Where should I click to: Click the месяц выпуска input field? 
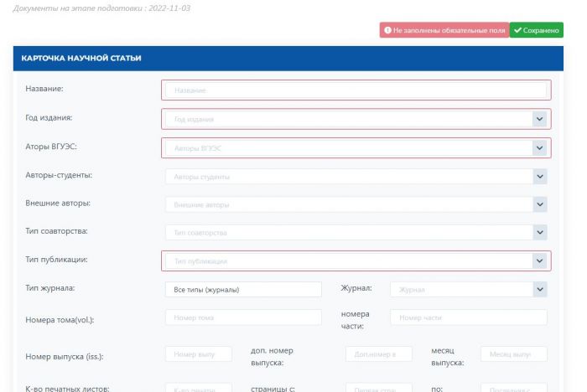pyautogui.click(x=513, y=354)
